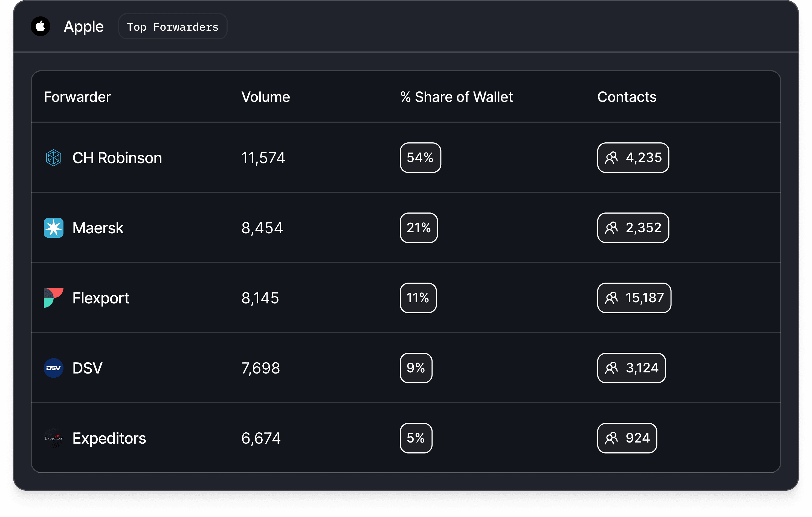Viewport: 812px width, 517px height.
Task: Click the 5% share badge for Expeditors
Action: click(x=416, y=438)
